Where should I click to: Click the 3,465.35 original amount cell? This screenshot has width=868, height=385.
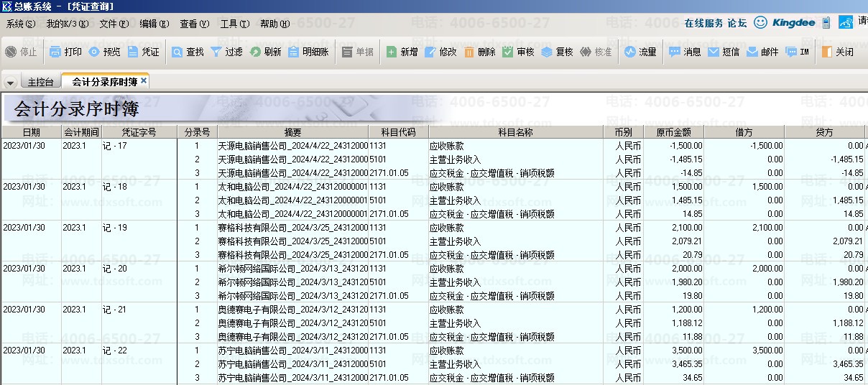[673, 364]
